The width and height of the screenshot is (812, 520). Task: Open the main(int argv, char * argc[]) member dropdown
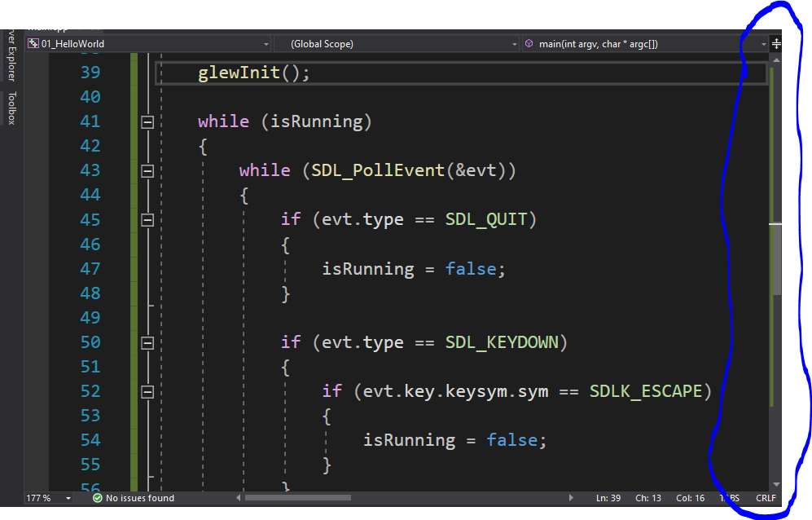pos(764,43)
